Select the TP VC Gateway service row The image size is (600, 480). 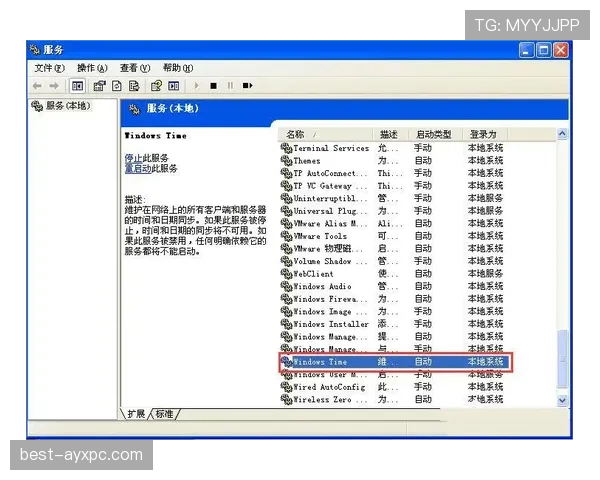[393, 186]
